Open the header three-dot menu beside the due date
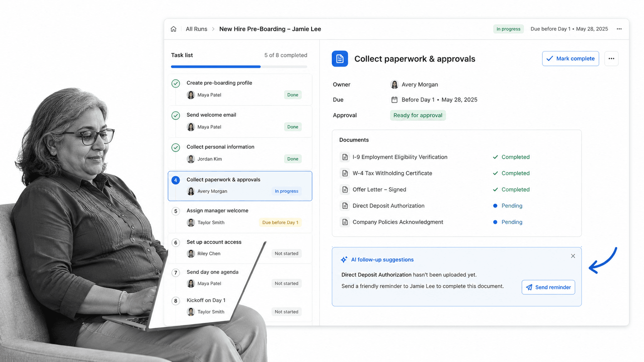The height and width of the screenshot is (362, 644). tap(619, 29)
